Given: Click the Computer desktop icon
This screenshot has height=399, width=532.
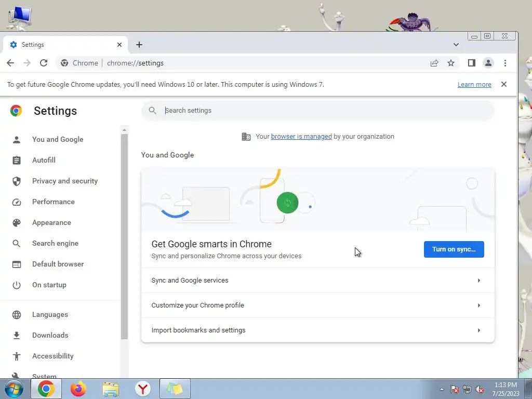Looking at the screenshot, I should (20, 18).
